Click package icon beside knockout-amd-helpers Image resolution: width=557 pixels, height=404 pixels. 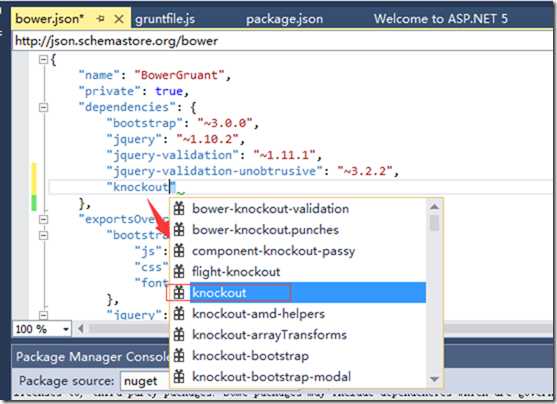[x=179, y=313]
